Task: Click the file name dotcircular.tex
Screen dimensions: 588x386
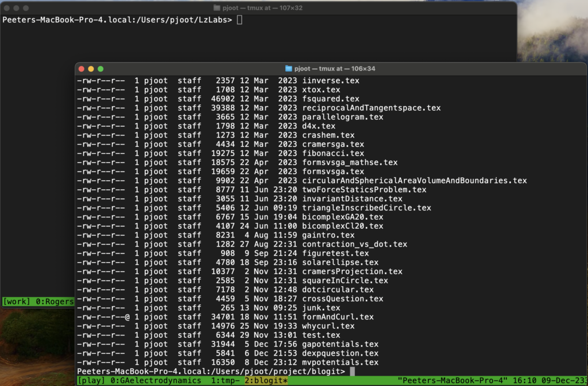Action: click(x=338, y=290)
